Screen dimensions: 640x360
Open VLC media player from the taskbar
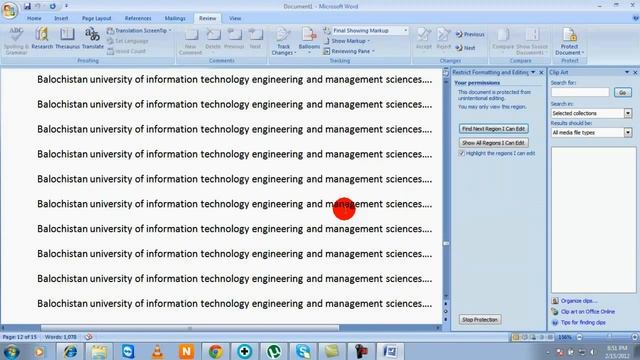point(158,351)
